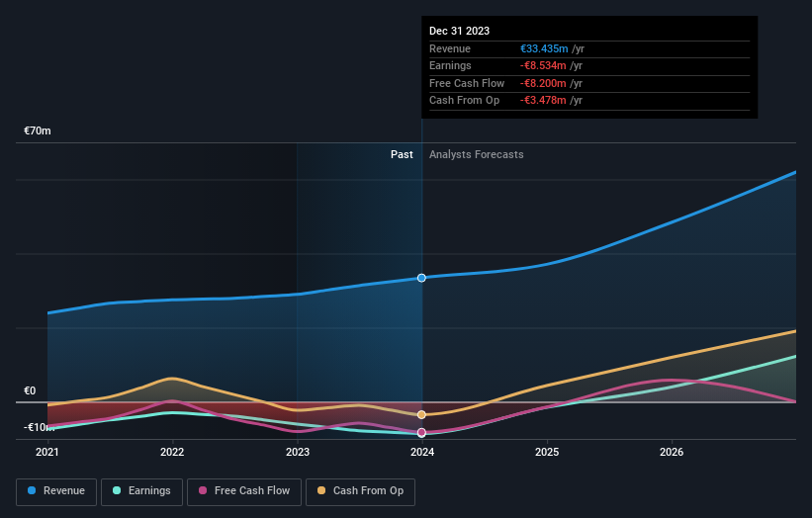Click the -€8.534m earnings value
The width and height of the screenshot is (812, 518).
pyautogui.click(x=543, y=65)
